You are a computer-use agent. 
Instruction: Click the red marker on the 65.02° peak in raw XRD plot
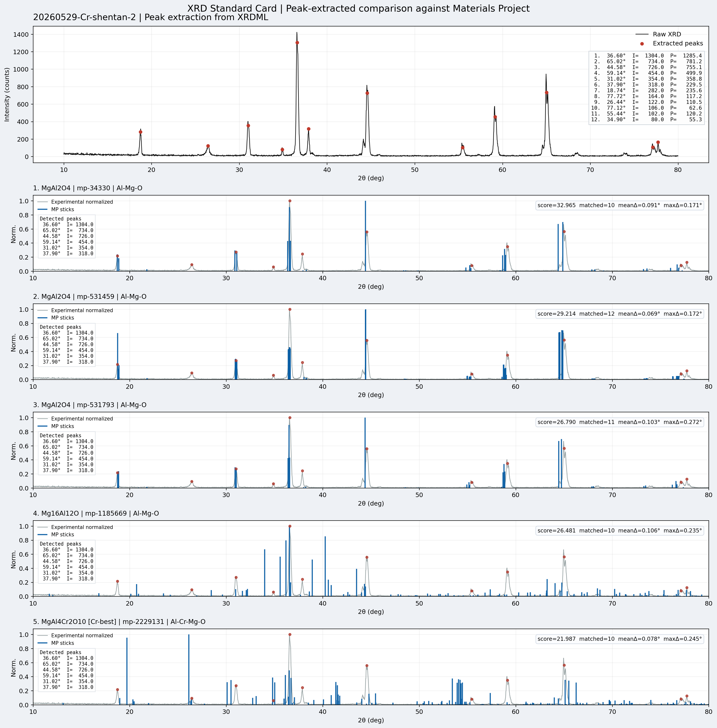(546, 93)
